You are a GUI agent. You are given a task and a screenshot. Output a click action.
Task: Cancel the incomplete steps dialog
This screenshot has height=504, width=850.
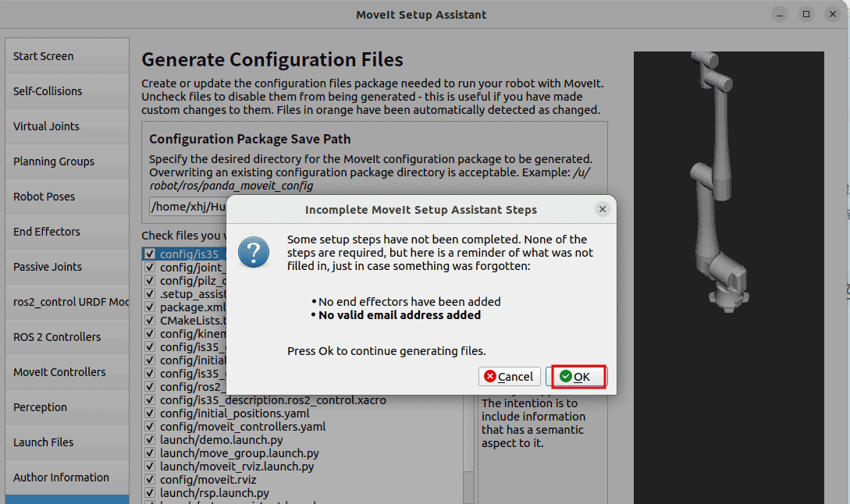(x=509, y=377)
